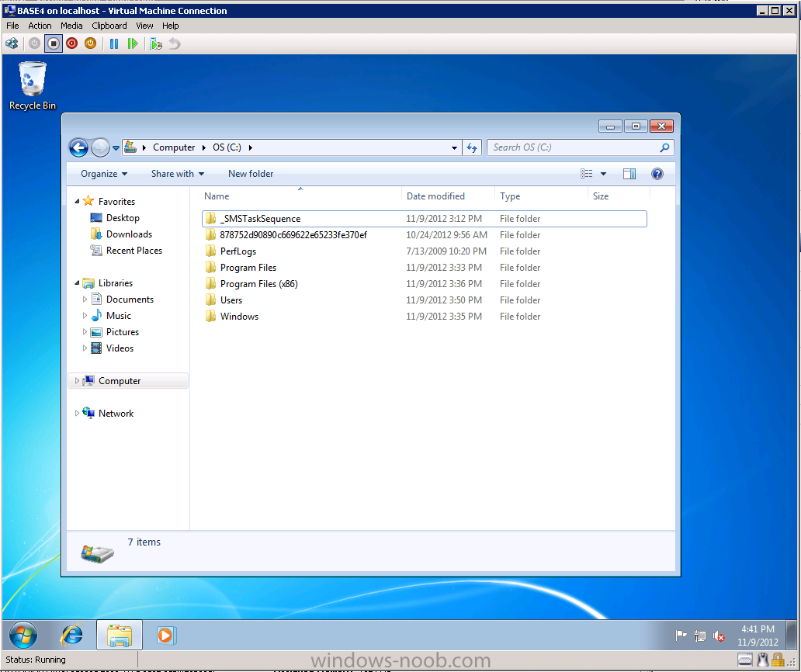801x672 pixels.
Task: Expand the arrow after OS (C:) breadcrumb
Action: 250,147
